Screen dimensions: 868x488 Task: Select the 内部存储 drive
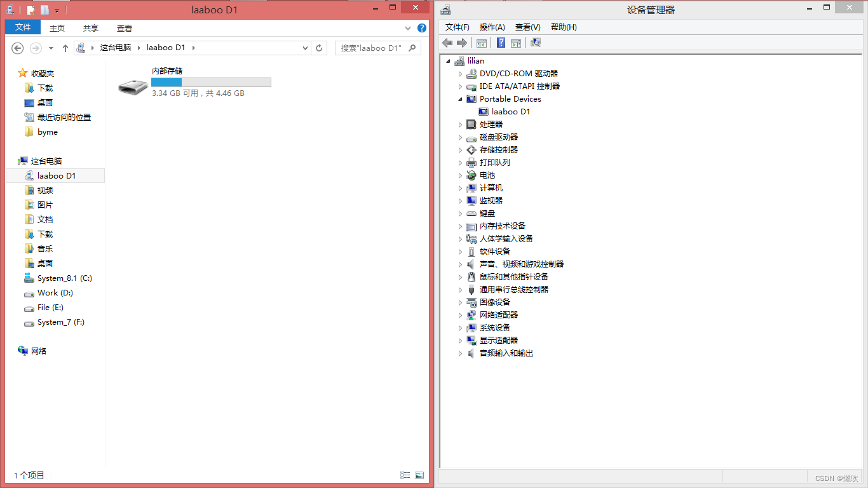point(194,83)
